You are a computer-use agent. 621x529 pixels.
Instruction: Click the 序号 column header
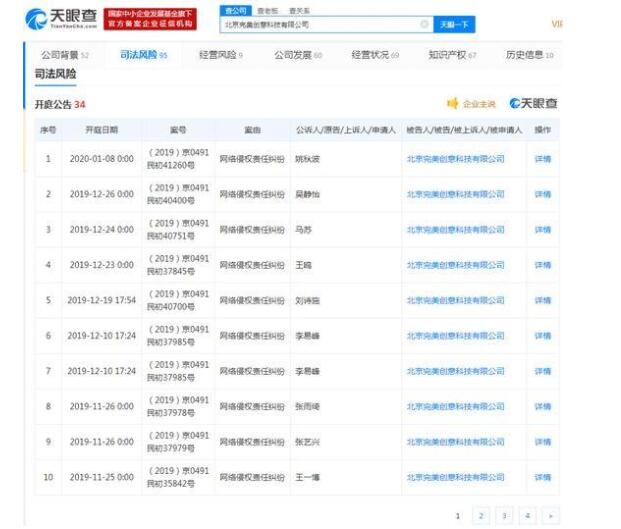pyautogui.click(x=48, y=130)
